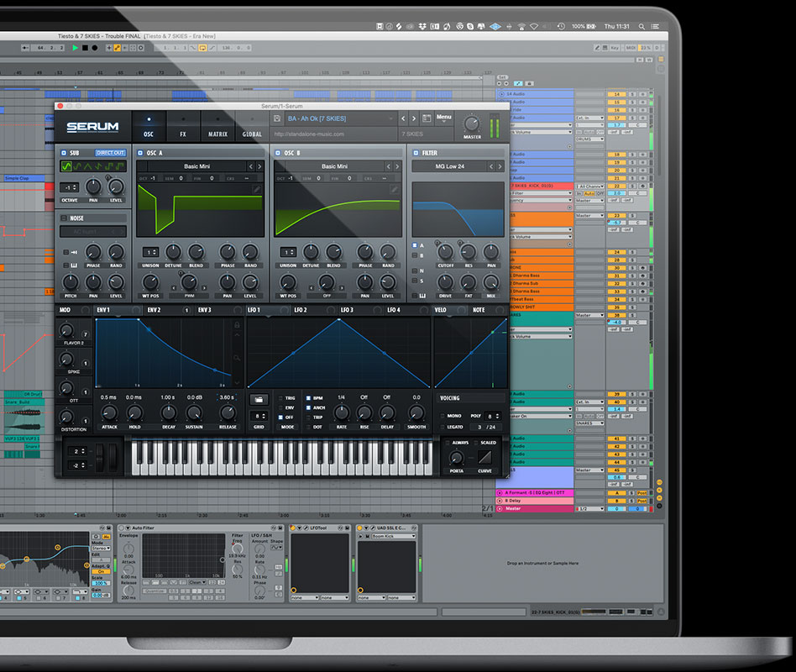Toggle the OSC A enable switch
This screenshot has height=672, width=796.
pos(140,153)
